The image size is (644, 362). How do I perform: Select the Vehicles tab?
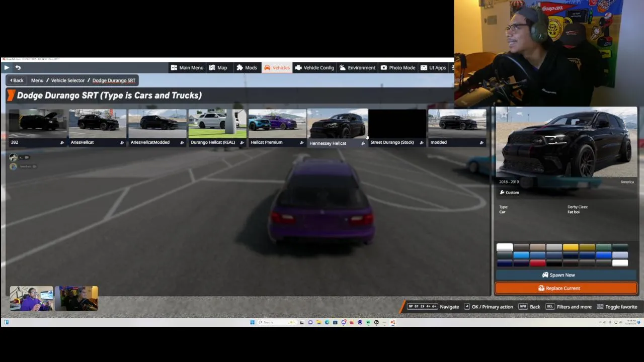point(277,67)
